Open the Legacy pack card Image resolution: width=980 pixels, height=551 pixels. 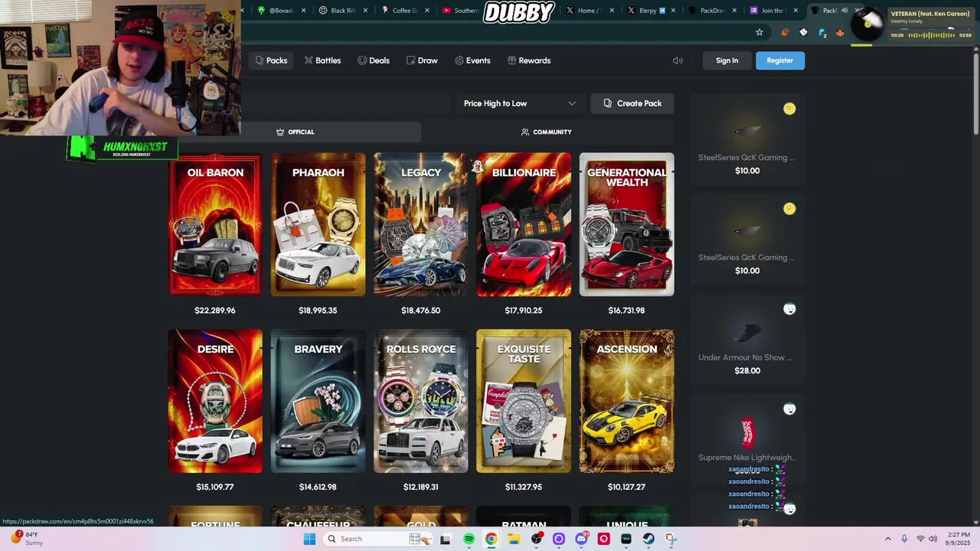coord(420,224)
